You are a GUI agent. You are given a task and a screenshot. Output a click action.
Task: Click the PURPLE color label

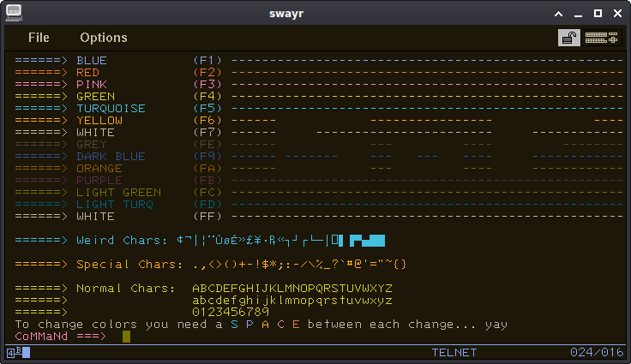pyautogui.click(x=99, y=180)
